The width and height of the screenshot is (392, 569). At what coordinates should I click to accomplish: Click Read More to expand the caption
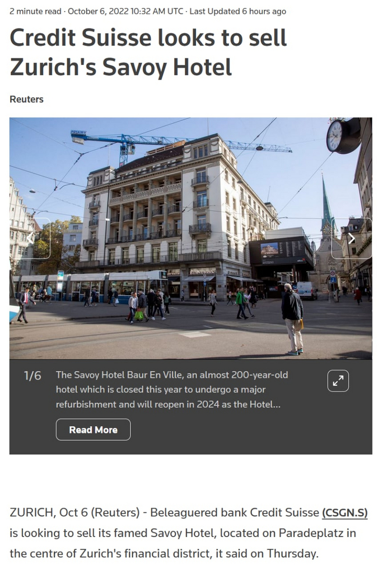pyautogui.click(x=93, y=430)
